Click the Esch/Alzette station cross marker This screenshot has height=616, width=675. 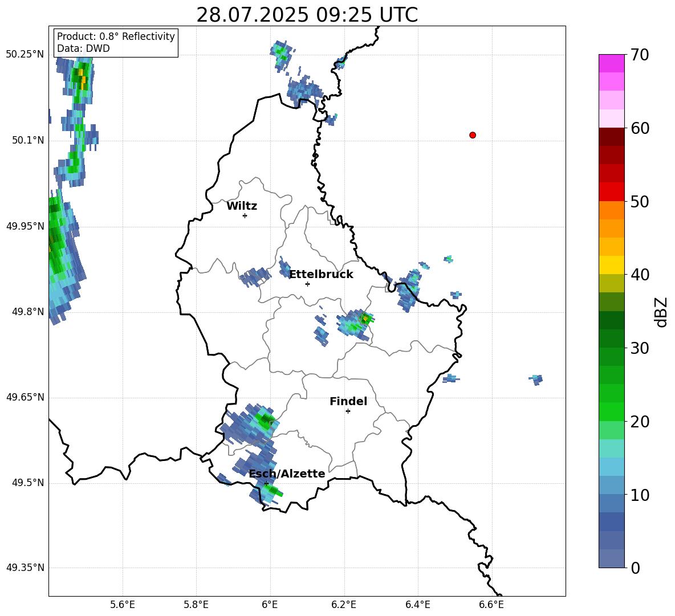(x=266, y=483)
